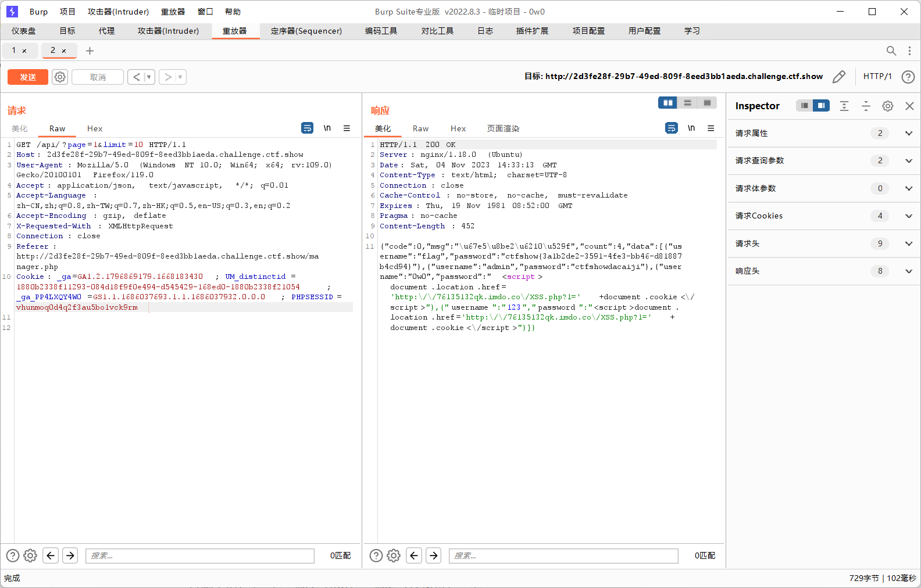Switch to the 仪表盘 tab
921x588 pixels.
[24, 31]
